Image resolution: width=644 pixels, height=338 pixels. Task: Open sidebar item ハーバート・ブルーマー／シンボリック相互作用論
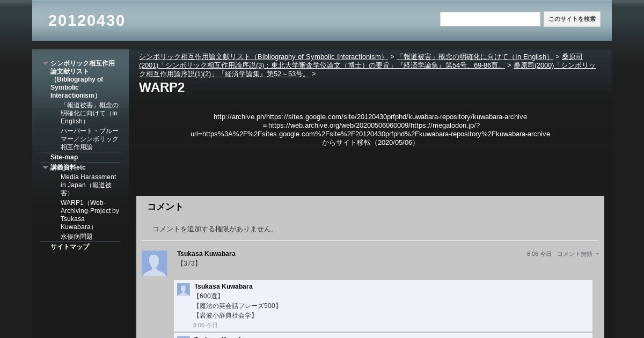pos(90,139)
